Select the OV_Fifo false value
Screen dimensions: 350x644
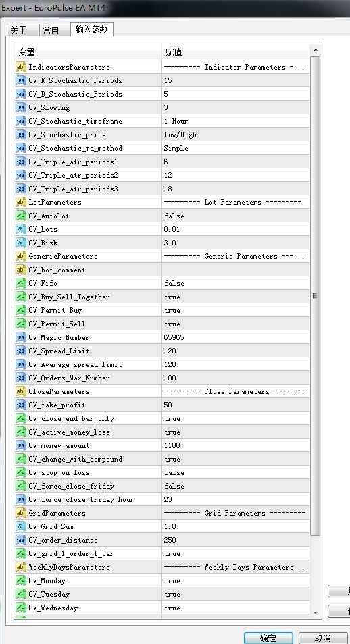(x=236, y=283)
